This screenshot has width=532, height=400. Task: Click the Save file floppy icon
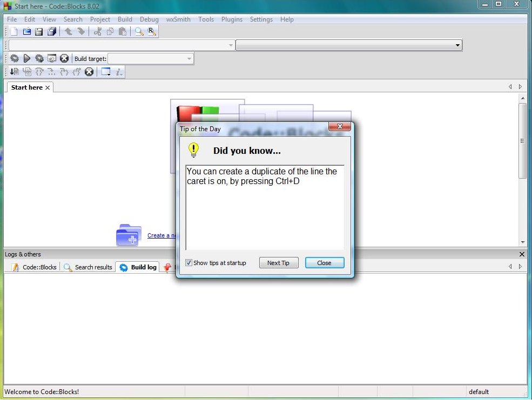[39, 31]
